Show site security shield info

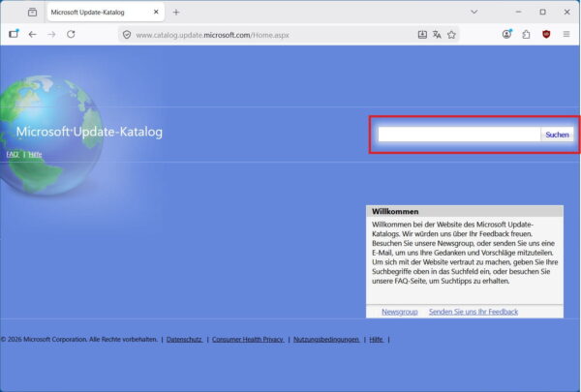[127, 35]
